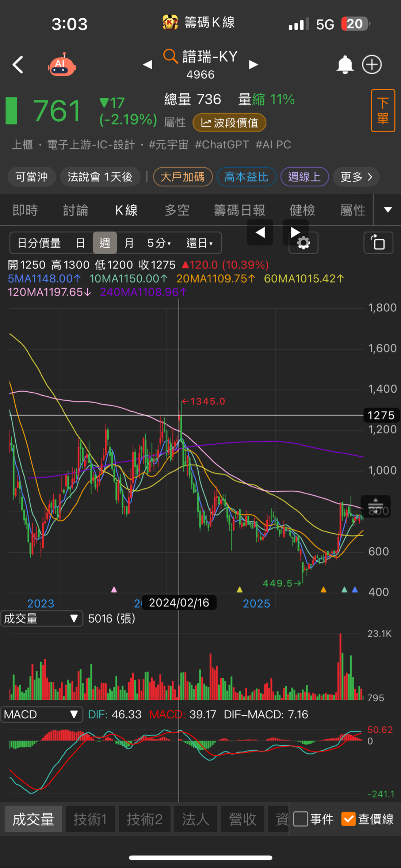Tap the 週線上 tag
Image resolution: width=401 pixels, height=868 pixels.
point(305,177)
